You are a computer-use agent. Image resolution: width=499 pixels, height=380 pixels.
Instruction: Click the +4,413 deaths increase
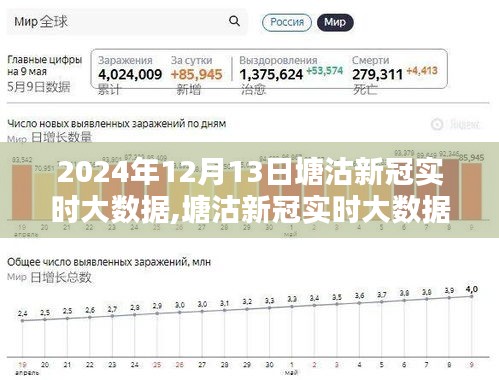click(x=422, y=71)
